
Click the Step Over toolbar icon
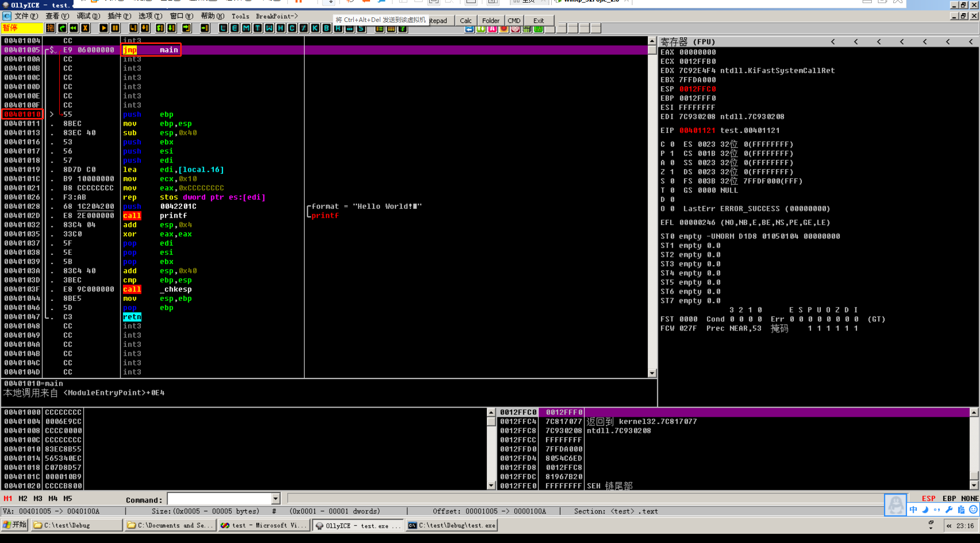click(x=145, y=28)
